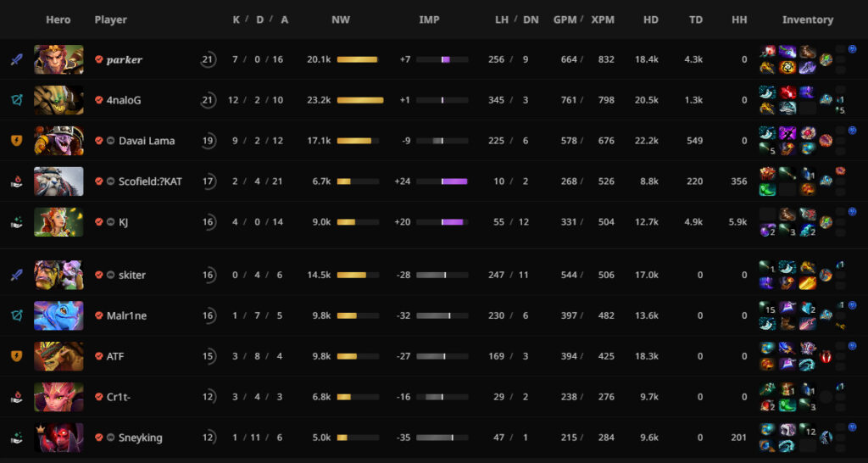The height and width of the screenshot is (463, 868).
Task: Click the level 21 circle in 4naloG's row
Action: [209, 100]
